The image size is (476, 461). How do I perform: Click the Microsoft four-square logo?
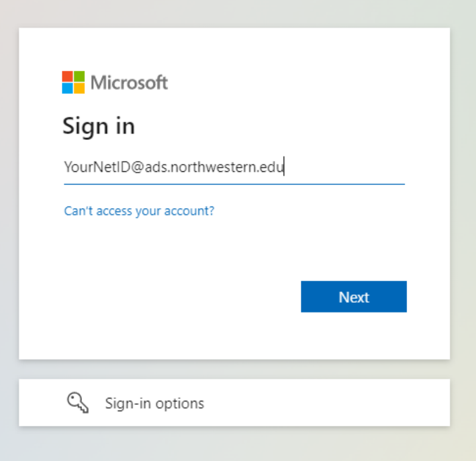click(x=73, y=82)
